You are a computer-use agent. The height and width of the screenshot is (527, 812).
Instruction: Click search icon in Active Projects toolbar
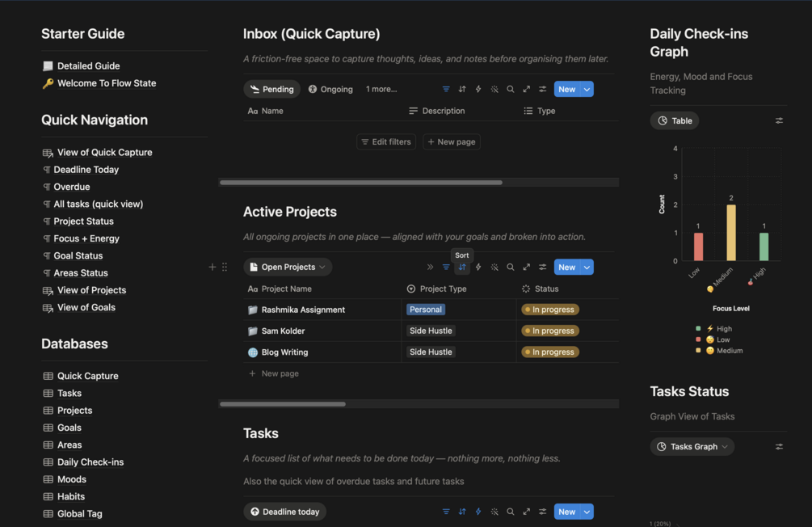pyautogui.click(x=511, y=267)
